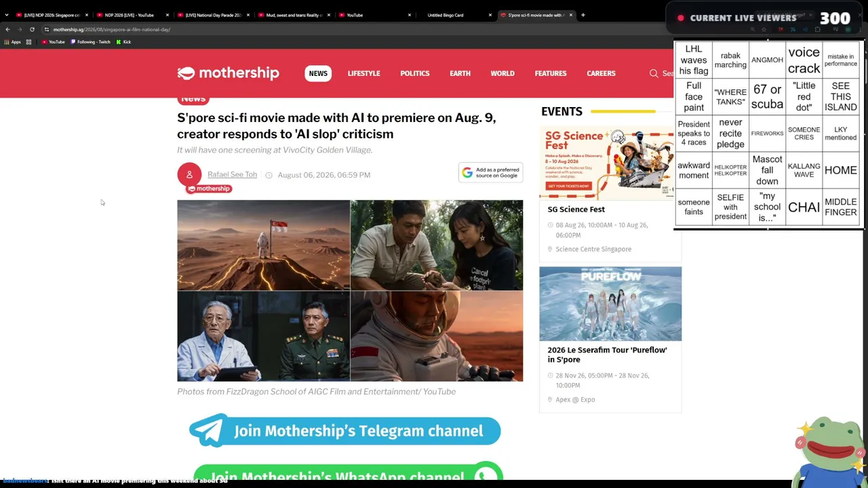Open the YouTube bookmark

coord(54,42)
